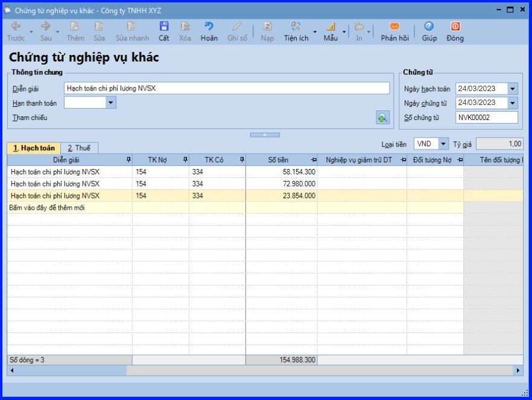Image resolution: width=532 pixels, height=400 pixels.
Task: Open the Ngày hạch toán date picker
Action: click(x=512, y=89)
